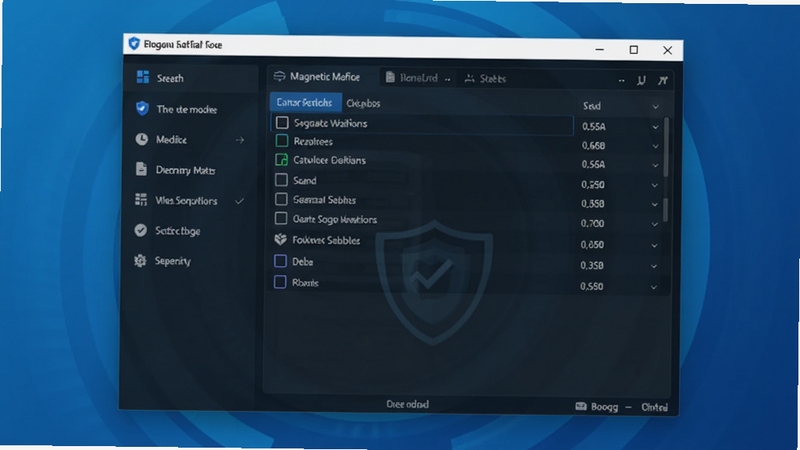Screen dimensions: 800x450
Task: Tick the Rezolrees checkbox
Action: pos(282,141)
